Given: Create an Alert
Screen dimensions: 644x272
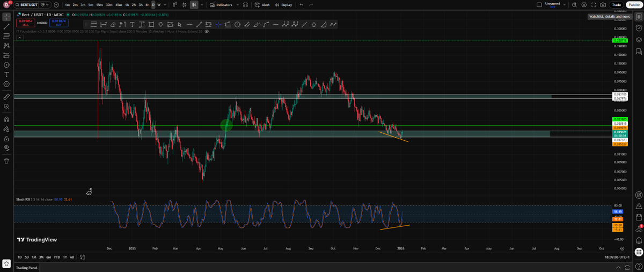Looking at the screenshot, I should click(x=262, y=5).
